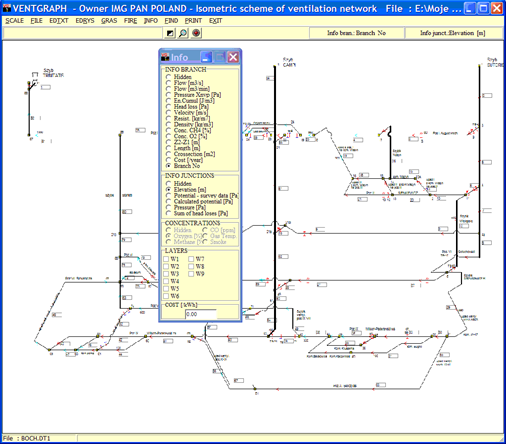
Task: Enable layer W2 checkbox
Action: pyautogui.click(x=166, y=266)
